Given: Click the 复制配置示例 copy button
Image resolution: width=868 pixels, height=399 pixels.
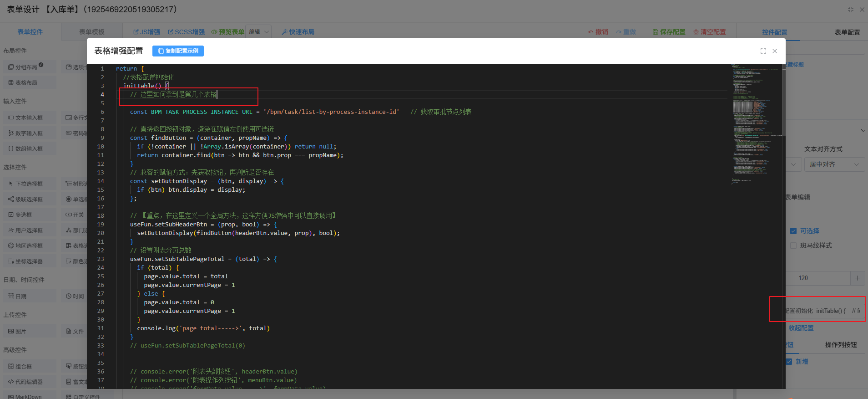Looking at the screenshot, I should point(178,51).
